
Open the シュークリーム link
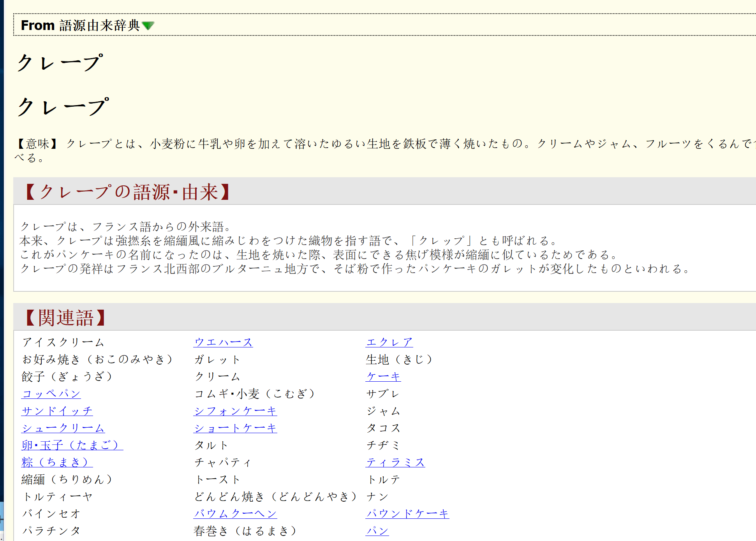pyautogui.click(x=63, y=428)
